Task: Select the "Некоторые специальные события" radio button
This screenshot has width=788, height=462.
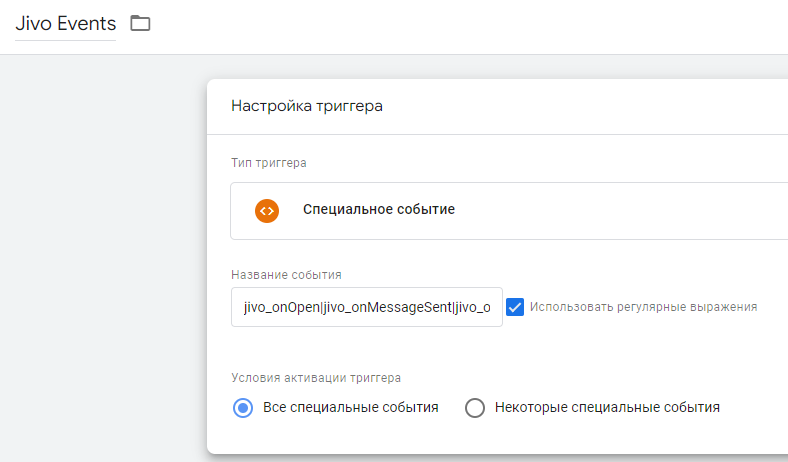Action: (475, 407)
